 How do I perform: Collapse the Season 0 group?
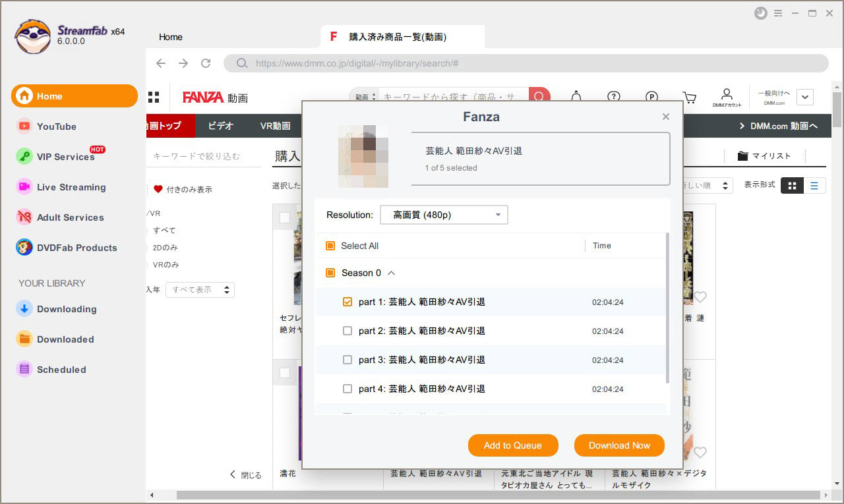(391, 273)
